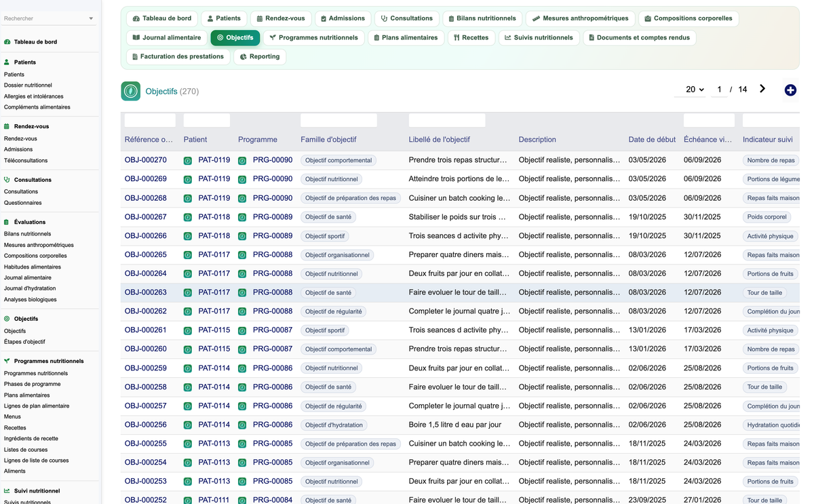Click Objectifs sidebar target icon
Viewport: 814px width, 504px height.
7,319
